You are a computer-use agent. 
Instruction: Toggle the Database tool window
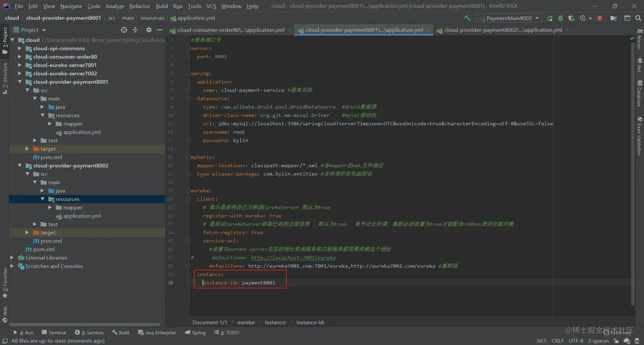(639, 93)
